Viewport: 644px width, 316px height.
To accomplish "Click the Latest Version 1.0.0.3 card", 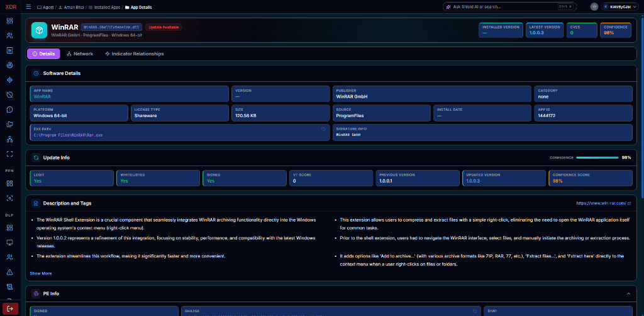I will tap(545, 30).
